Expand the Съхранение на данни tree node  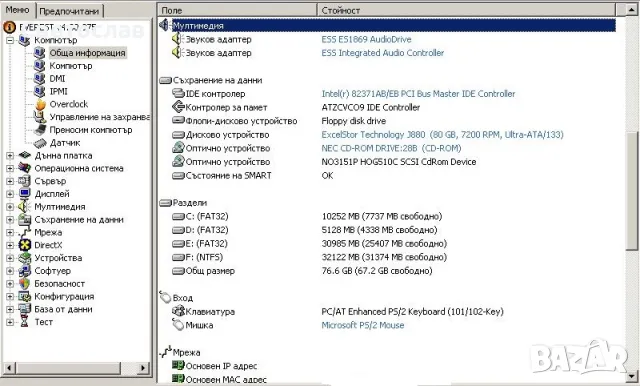[10, 220]
